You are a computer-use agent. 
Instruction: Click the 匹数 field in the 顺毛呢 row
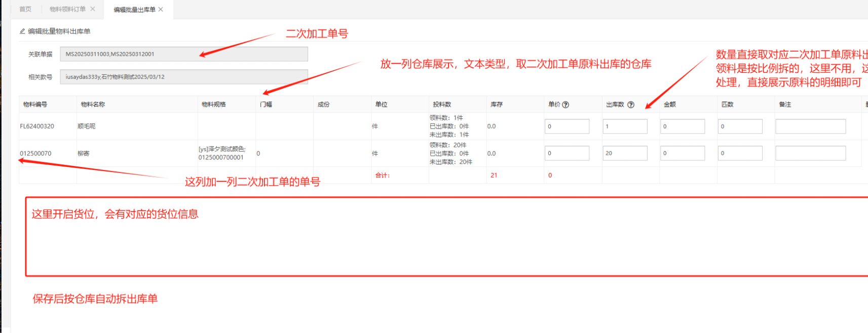tap(740, 127)
